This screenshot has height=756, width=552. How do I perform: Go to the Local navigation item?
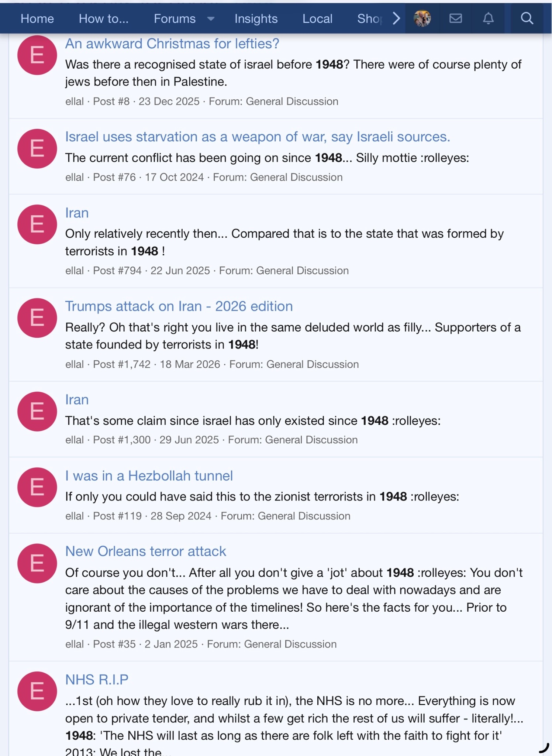click(x=317, y=19)
